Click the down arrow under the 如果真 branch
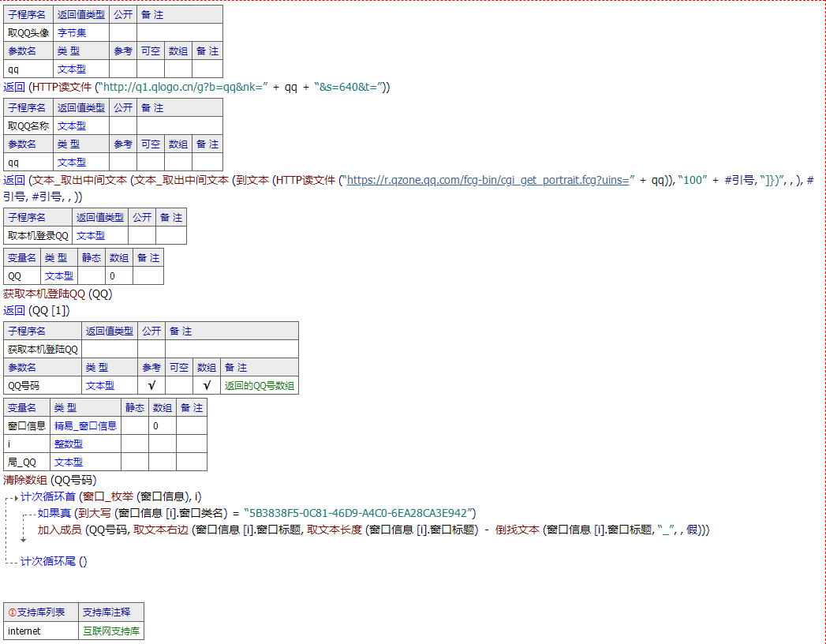The height and width of the screenshot is (644, 826). pyautogui.click(x=24, y=540)
